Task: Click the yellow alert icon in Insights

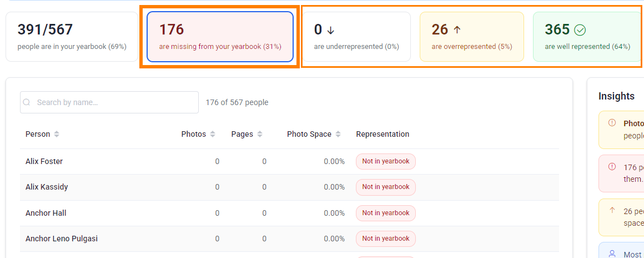Action: [x=612, y=123]
